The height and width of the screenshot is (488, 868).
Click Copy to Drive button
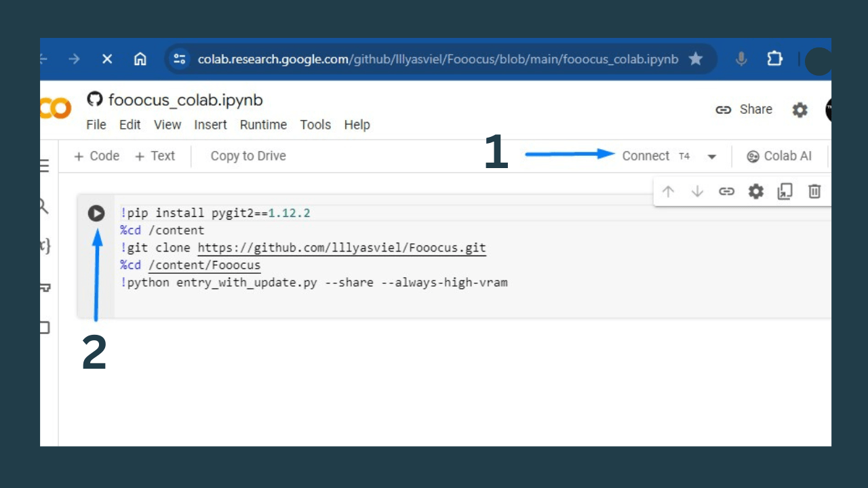[248, 156]
